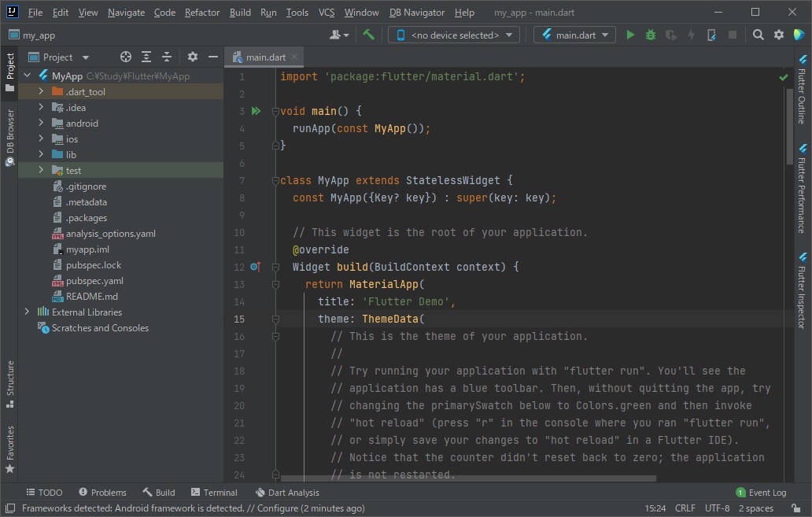Run main() using the gutter run arrow
The height and width of the screenshot is (517, 812).
coord(255,112)
